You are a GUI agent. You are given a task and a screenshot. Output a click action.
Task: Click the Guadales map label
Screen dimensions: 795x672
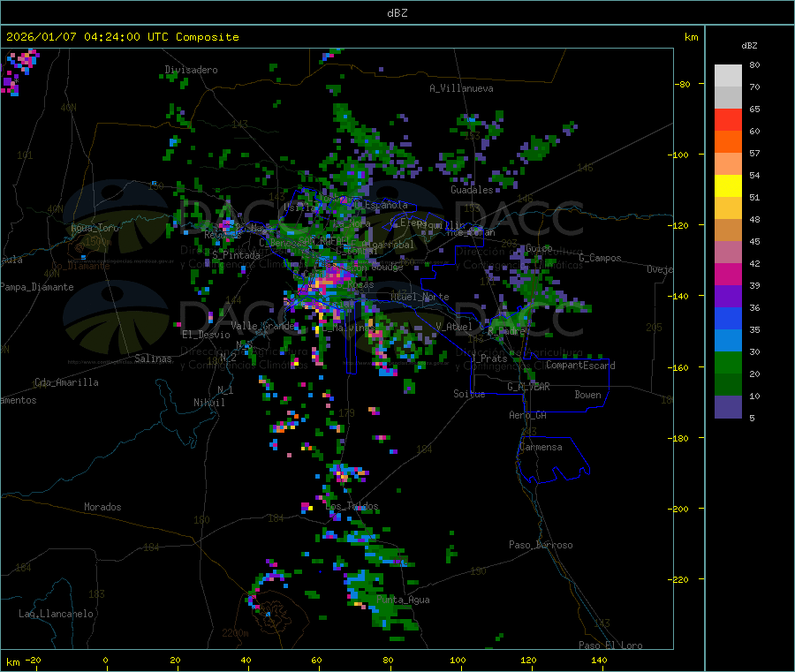click(472, 190)
